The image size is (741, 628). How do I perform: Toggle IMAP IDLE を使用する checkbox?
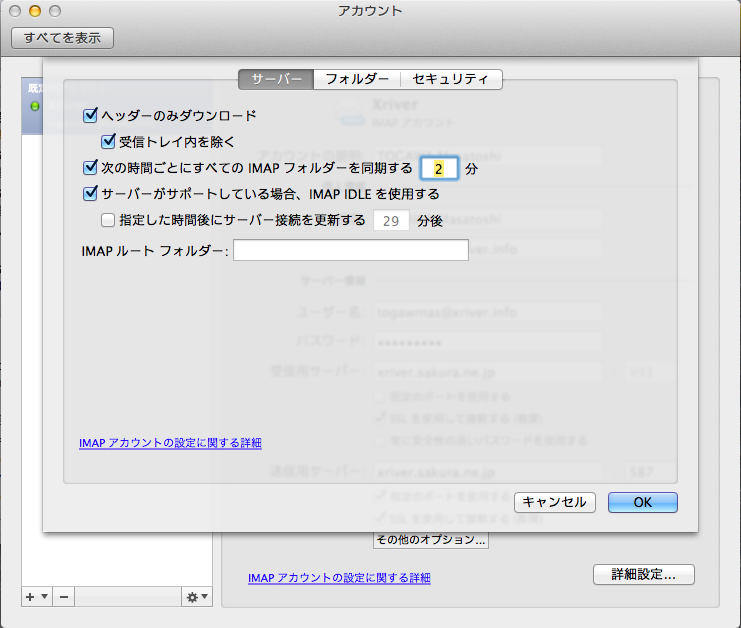[92, 194]
